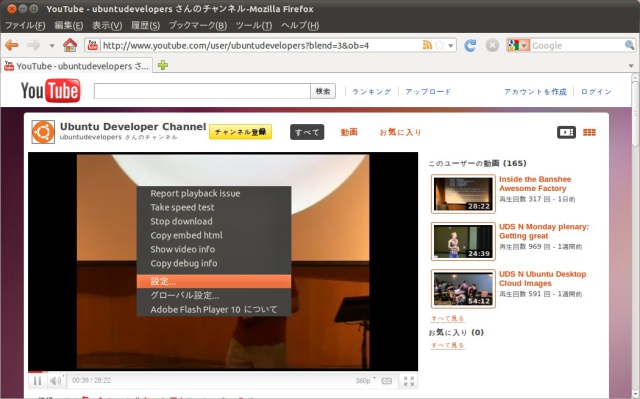Screen dimensions: 640x399
Task: Bookmark this page with the star icon
Action: [x=439, y=45]
